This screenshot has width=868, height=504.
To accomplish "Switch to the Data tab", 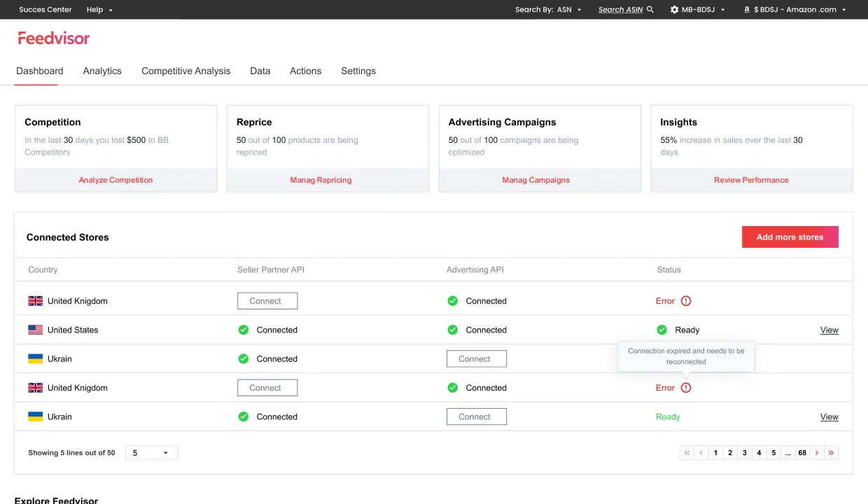I will click(x=260, y=71).
